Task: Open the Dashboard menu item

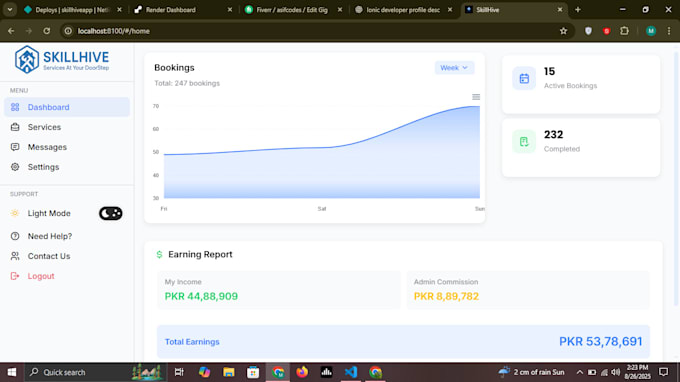Action: pyautogui.click(x=67, y=107)
